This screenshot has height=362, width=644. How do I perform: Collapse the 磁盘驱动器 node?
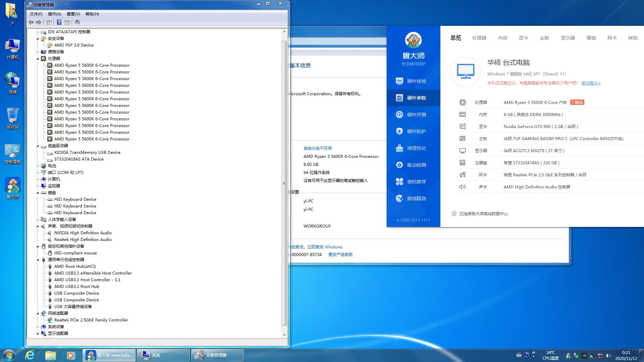[38, 146]
